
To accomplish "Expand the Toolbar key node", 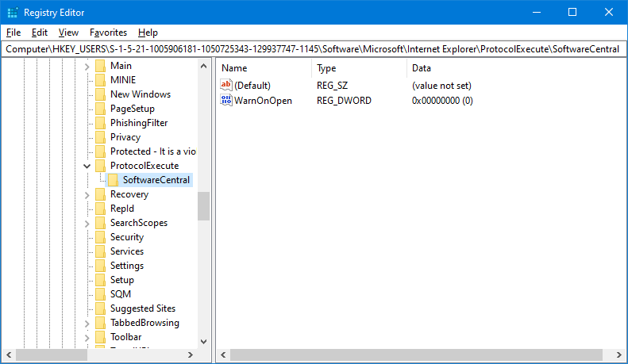I will [x=87, y=337].
